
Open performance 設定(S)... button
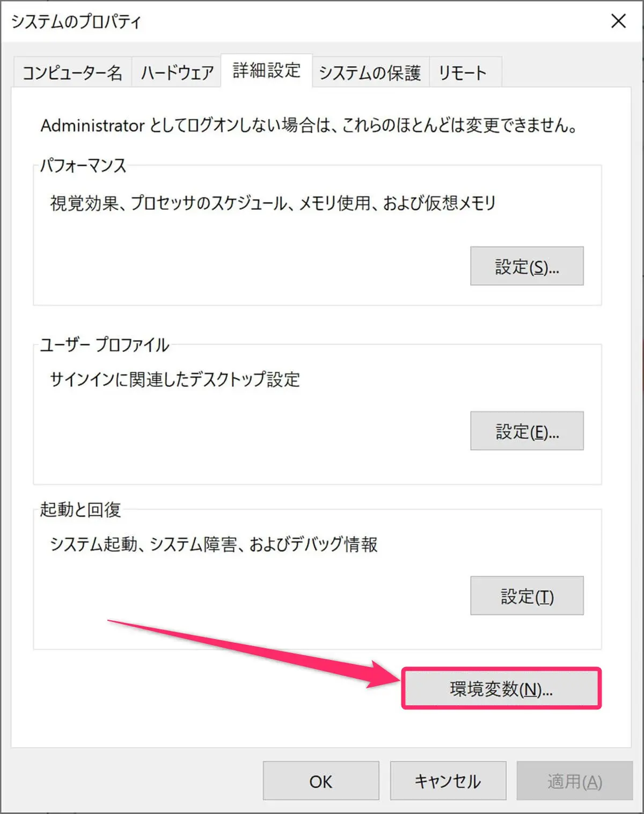527,266
